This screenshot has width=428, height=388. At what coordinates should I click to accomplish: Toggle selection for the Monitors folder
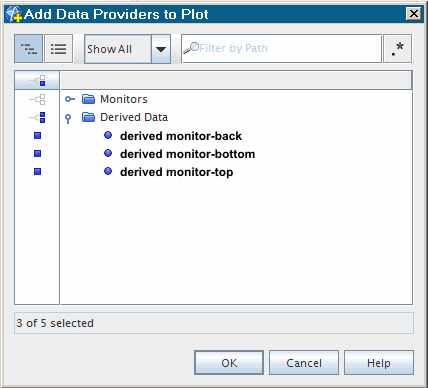37,99
